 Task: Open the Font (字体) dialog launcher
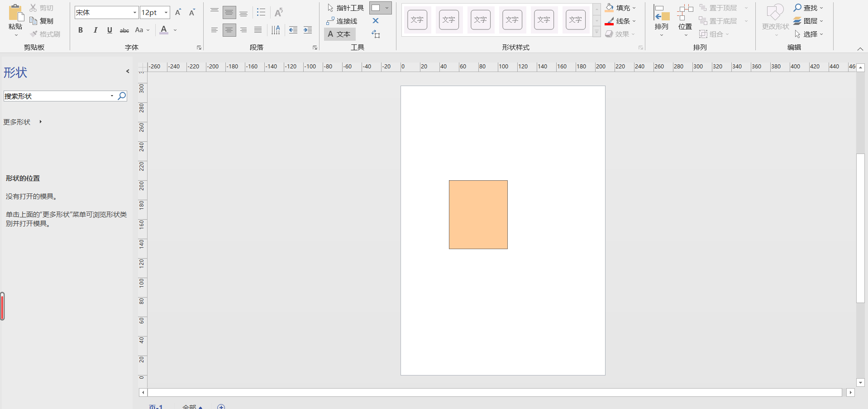[x=199, y=48]
